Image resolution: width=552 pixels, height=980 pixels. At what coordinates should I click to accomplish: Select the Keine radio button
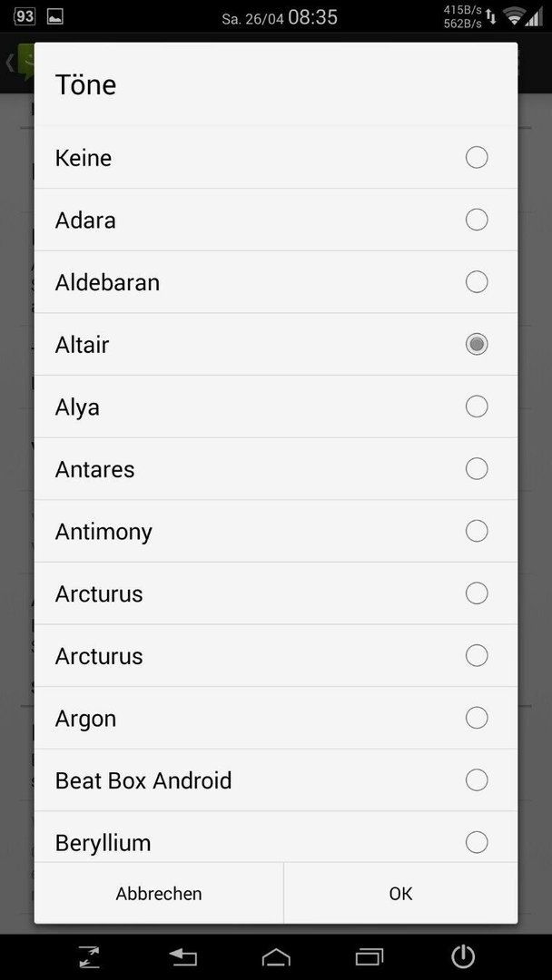477,158
